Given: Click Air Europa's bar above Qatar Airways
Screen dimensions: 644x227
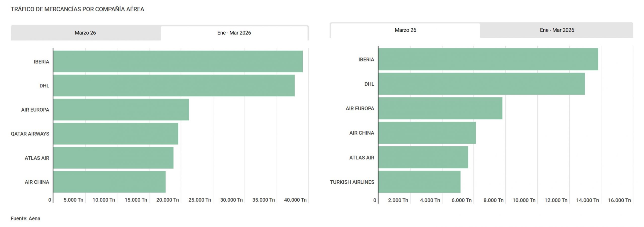Looking at the screenshot, I should pyautogui.click(x=121, y=110).
